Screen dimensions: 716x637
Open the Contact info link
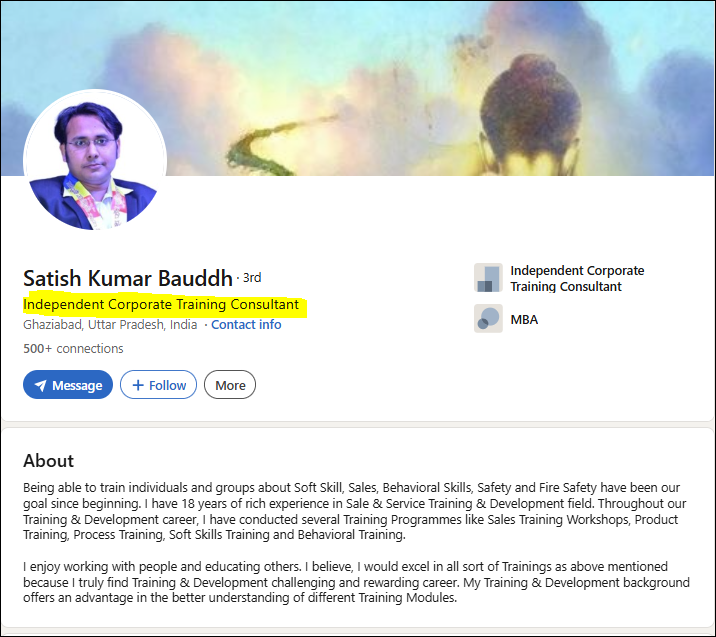coord(246,325)
